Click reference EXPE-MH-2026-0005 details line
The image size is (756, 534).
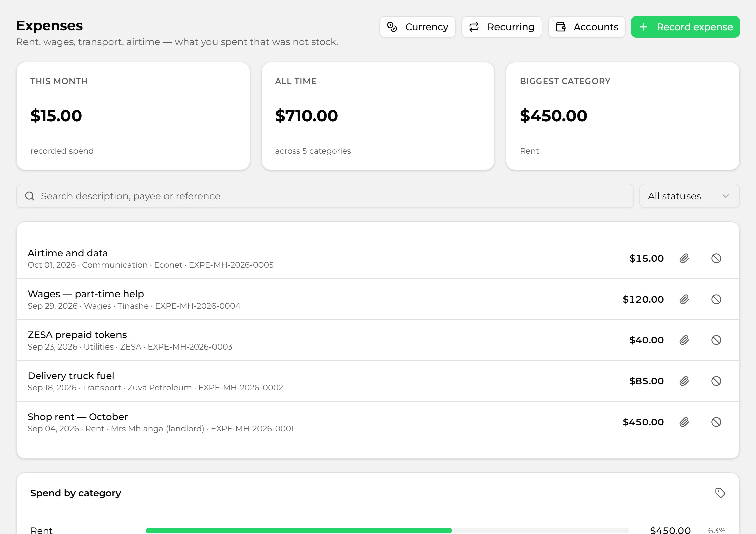point(150,265)
